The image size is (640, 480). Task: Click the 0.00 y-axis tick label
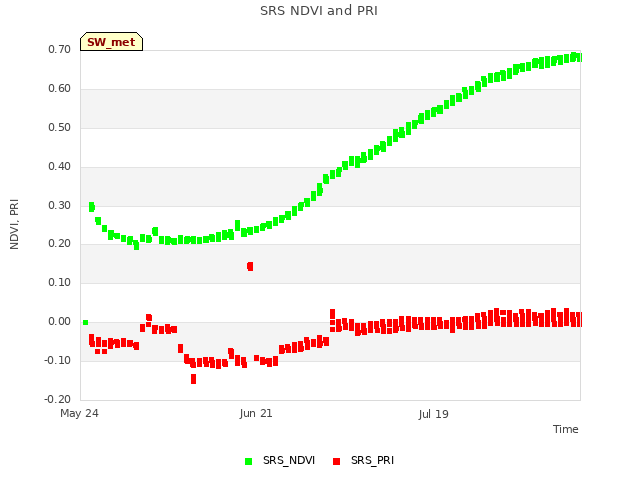[59, 322]
